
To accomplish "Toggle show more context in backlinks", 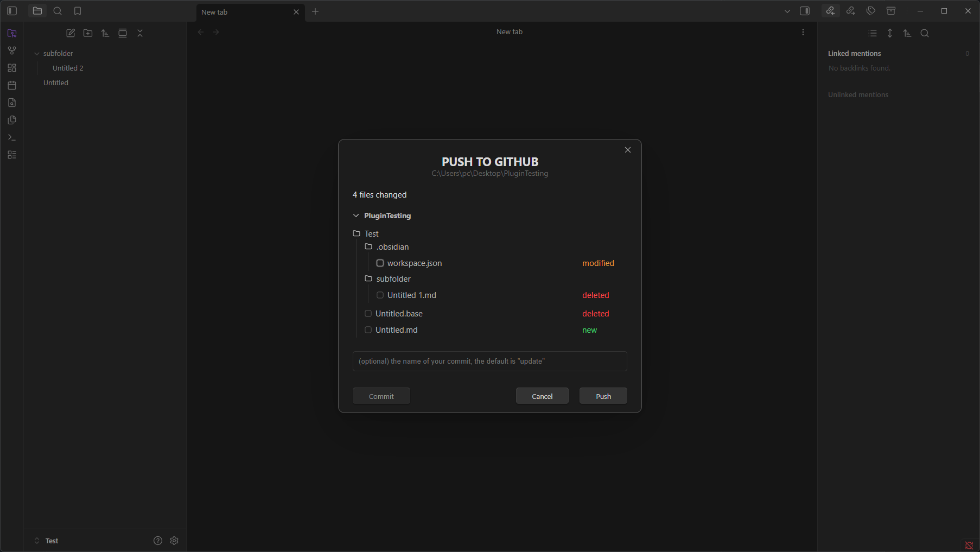I will [890, 33].
